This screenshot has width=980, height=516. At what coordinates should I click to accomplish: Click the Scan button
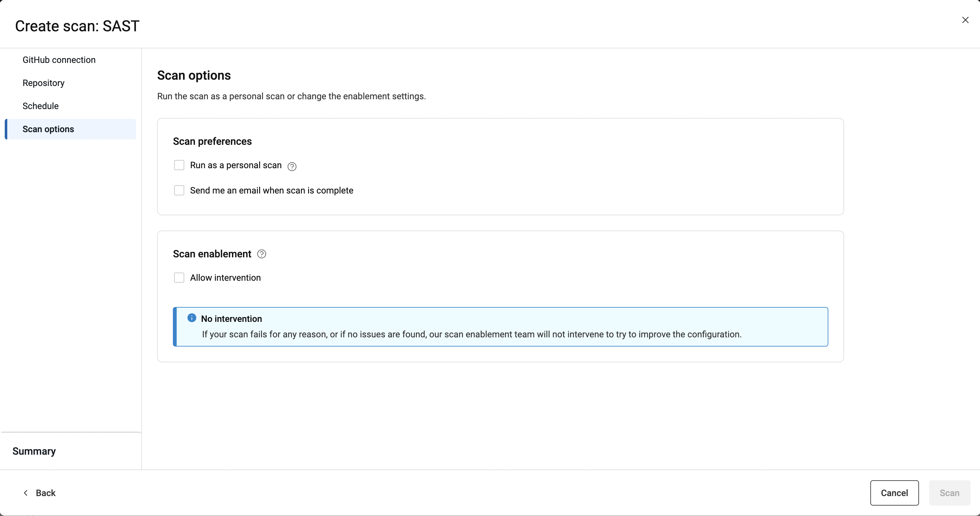(949, 493)
